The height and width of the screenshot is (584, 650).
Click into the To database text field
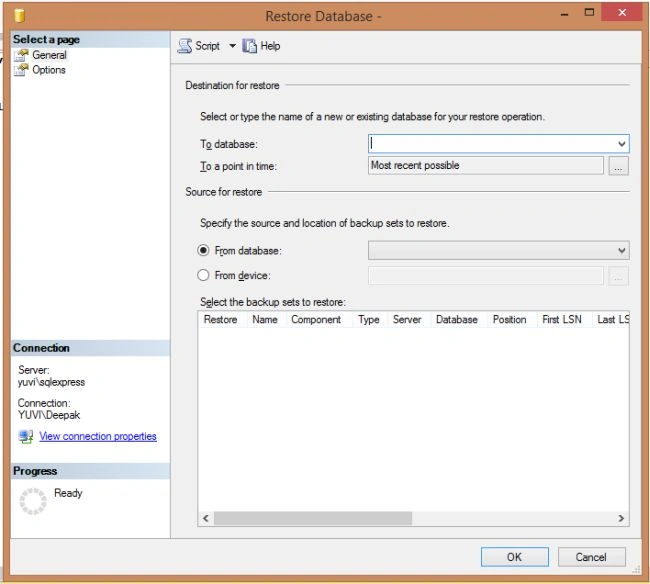tap(492, 144)
